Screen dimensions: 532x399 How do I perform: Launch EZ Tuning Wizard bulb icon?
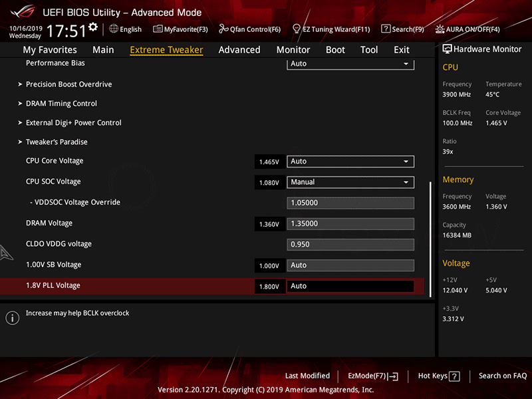[296, 29]
